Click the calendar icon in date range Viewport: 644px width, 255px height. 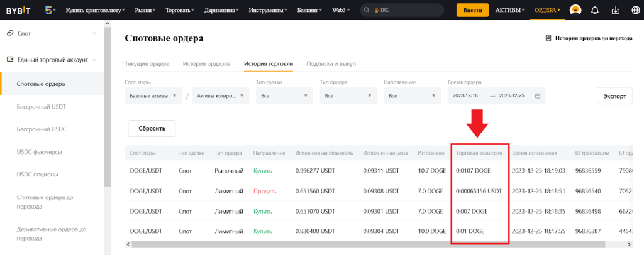pyautogui.click(x=538, y=95)
